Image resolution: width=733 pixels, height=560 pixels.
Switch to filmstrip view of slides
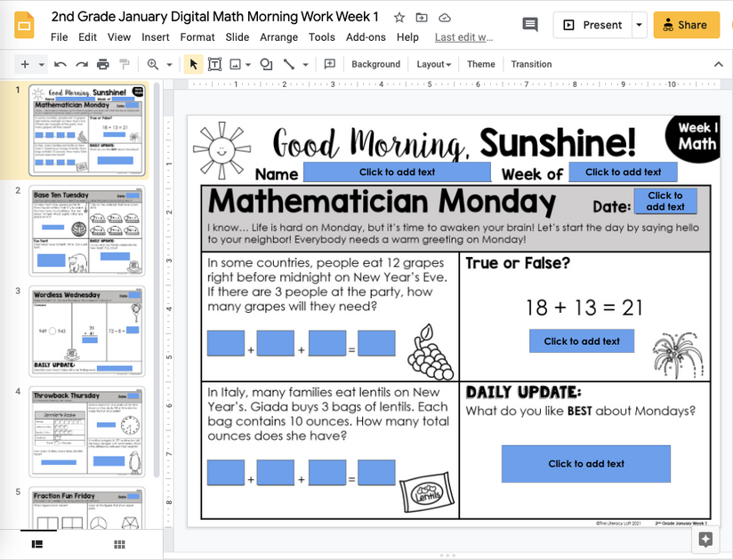point(36,544)
